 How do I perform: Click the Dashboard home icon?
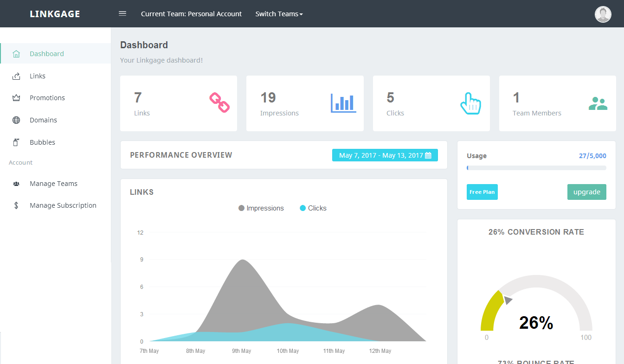(x=16, y=54)
